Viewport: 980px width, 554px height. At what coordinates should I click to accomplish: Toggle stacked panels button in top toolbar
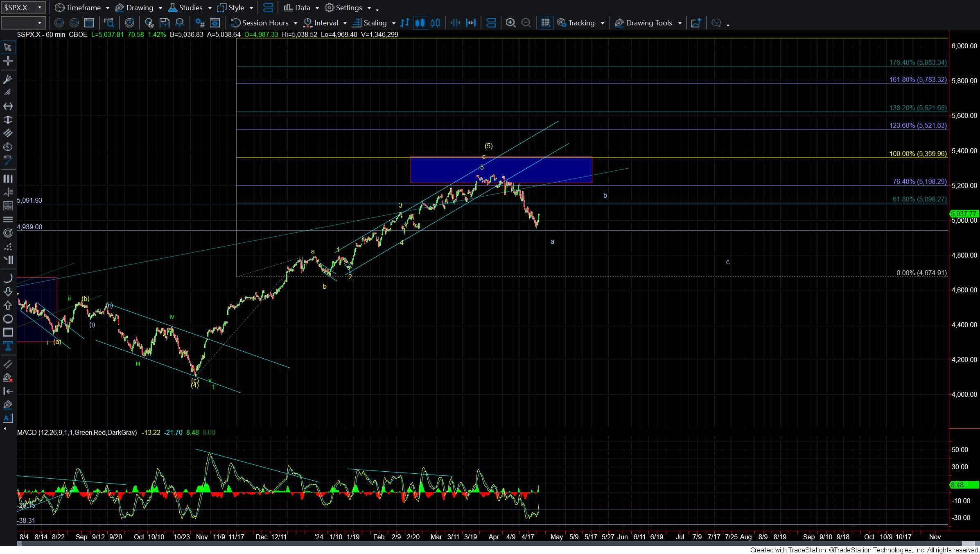268,8
